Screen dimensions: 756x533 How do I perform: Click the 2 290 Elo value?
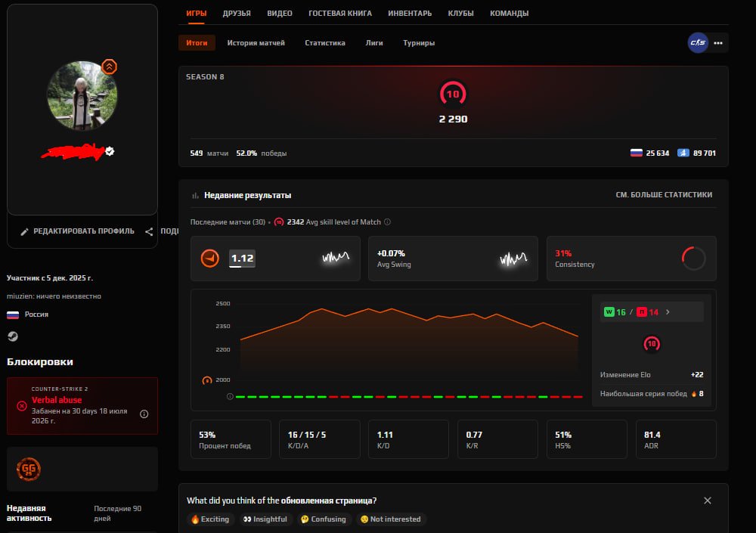pos(453,119)
